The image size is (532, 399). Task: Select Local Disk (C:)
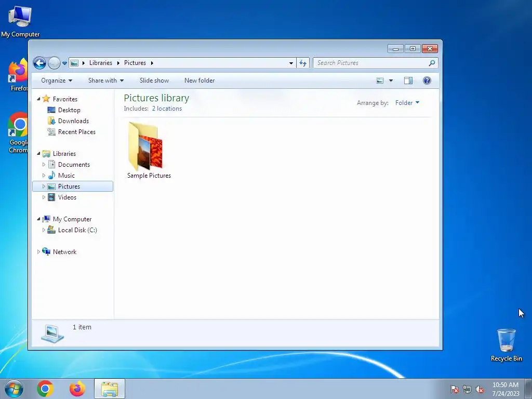click(x=77, y=230)
